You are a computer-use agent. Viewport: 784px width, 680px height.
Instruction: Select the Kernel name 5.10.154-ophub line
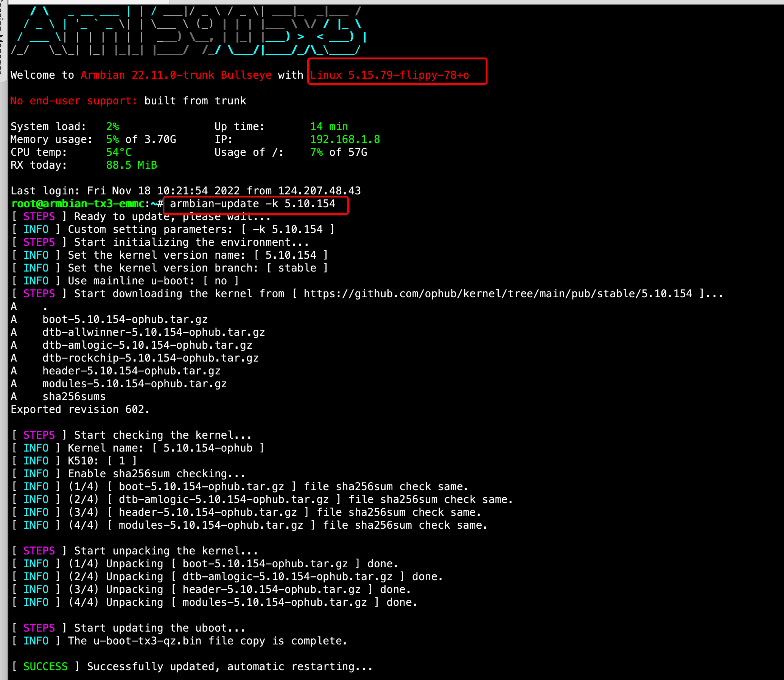137,448
